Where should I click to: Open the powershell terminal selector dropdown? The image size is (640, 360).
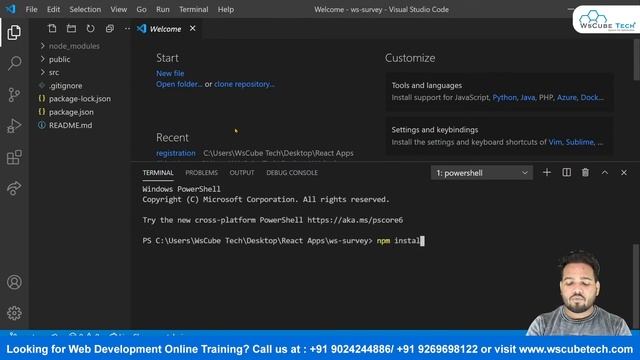482,173
